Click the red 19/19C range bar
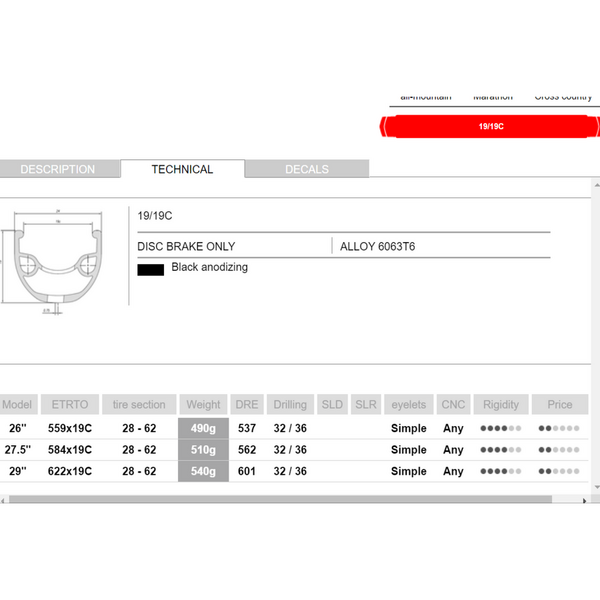600x600 pixels. [x=490, y=127]
